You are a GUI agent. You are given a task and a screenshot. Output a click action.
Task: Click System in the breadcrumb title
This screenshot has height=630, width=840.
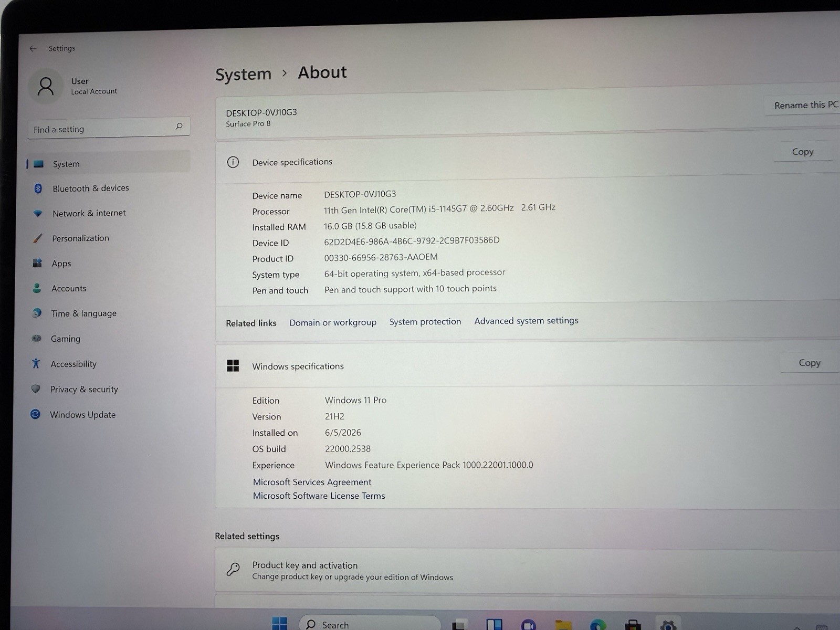click(x=243, y=74)
